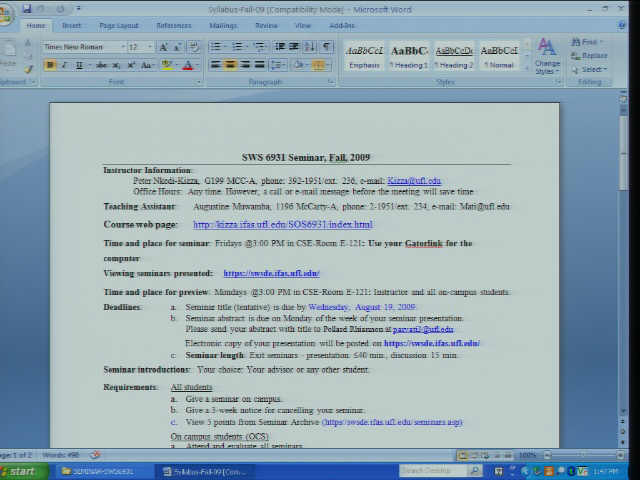The height and width of the screenshot is (480, 640).
Task: Expand the Paragraph dialog launcher
Action: (331, 82)
